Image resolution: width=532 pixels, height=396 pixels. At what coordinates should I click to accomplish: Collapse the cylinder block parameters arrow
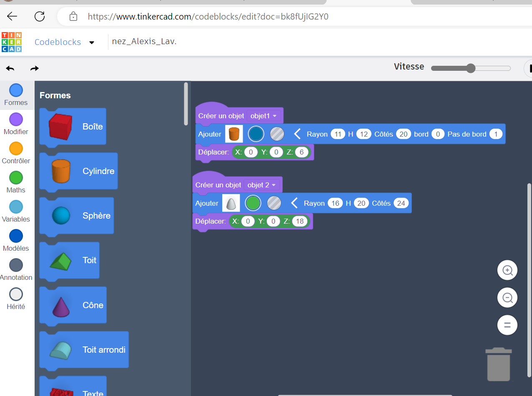[x=297, y=134]
